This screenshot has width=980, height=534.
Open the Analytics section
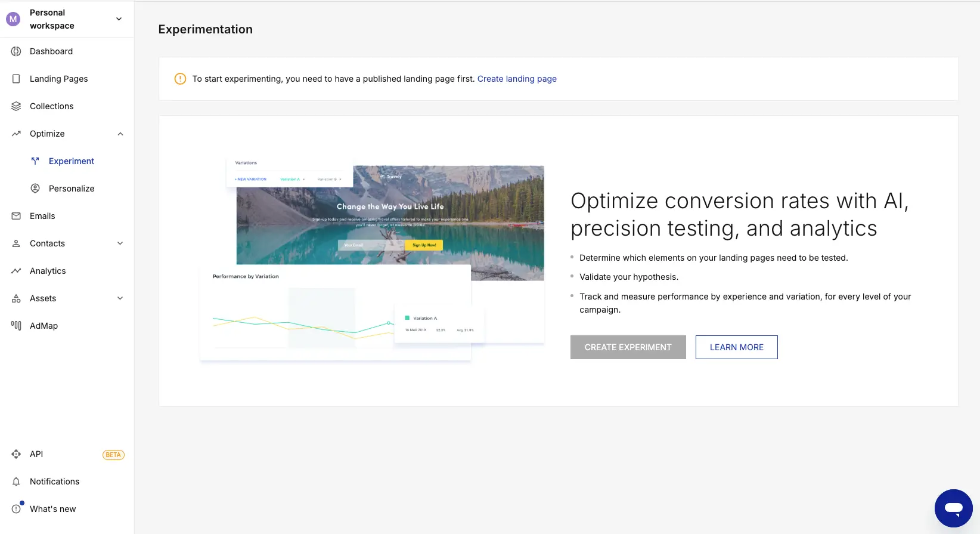click(67, 271)
